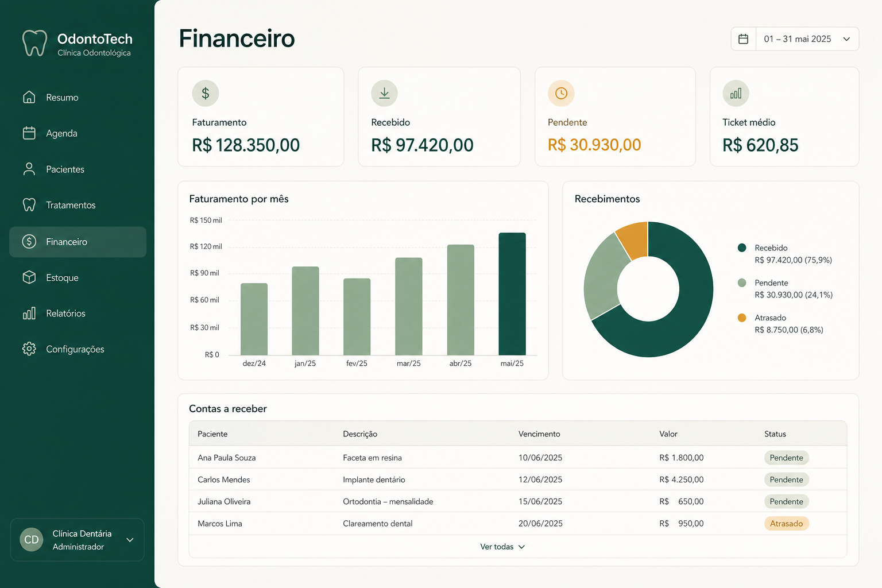882x588 pixels.
Task: Go to the Tratamentos section
Action: tap(78, 205)
